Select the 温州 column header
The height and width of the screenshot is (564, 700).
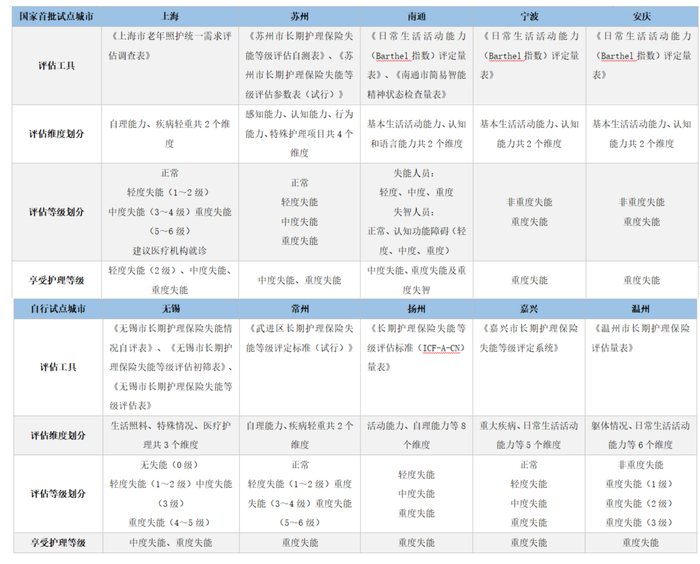641,309
